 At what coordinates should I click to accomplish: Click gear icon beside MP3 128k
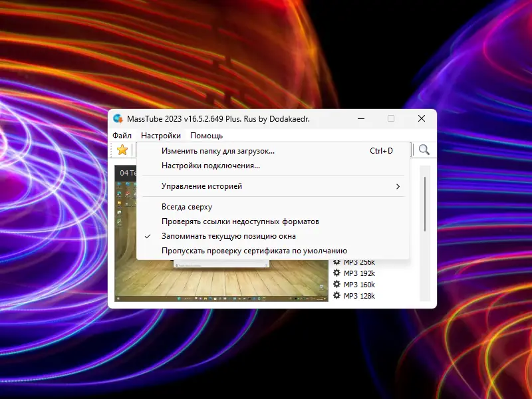(x=336, y=295)
